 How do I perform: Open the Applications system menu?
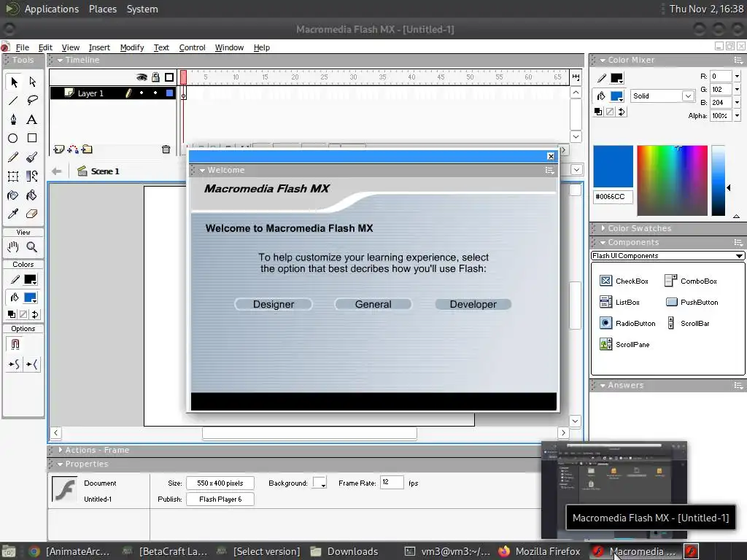pos(52,9)
